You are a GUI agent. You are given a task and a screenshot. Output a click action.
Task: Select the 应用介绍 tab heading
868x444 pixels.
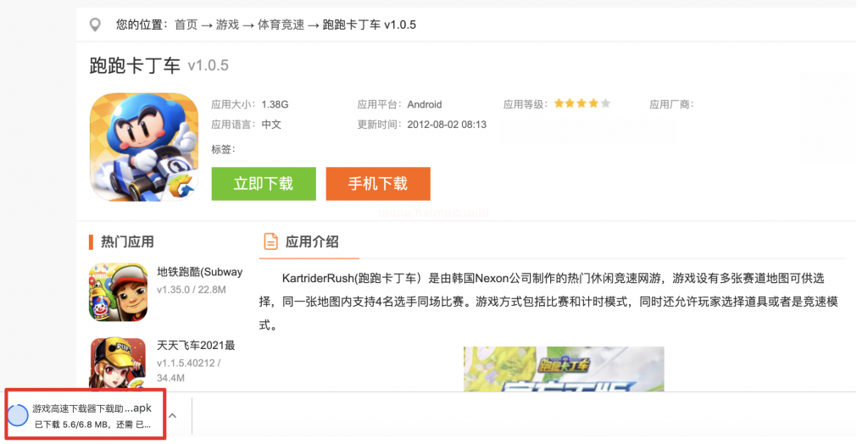click(x=312, y=241)
